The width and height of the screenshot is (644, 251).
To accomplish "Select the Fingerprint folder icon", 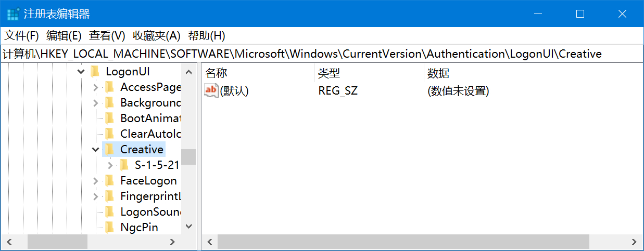I will [x=109, y=196].
